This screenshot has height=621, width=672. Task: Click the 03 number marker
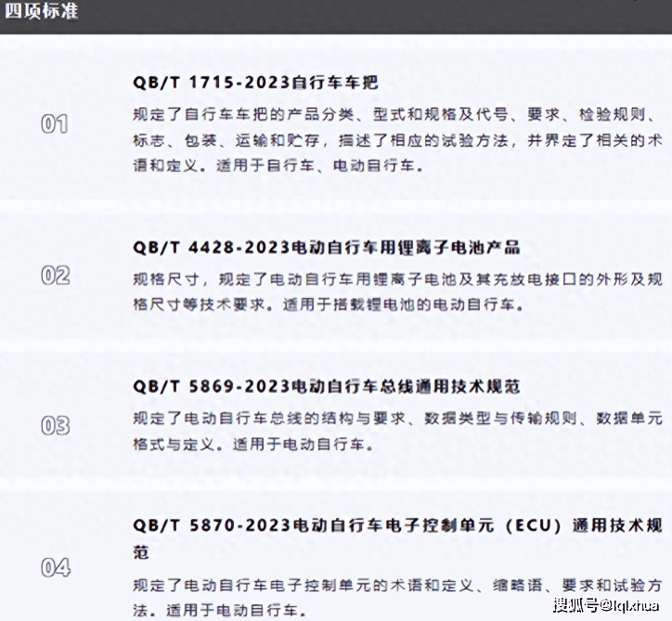[56, 426]
